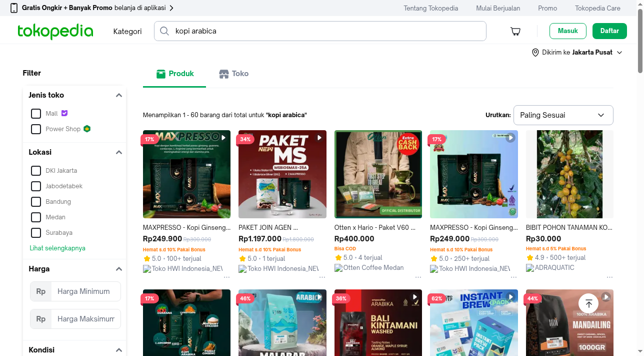
Task: Click the star rating on BIBIT POHON card
Action: [x=530, y=257]
